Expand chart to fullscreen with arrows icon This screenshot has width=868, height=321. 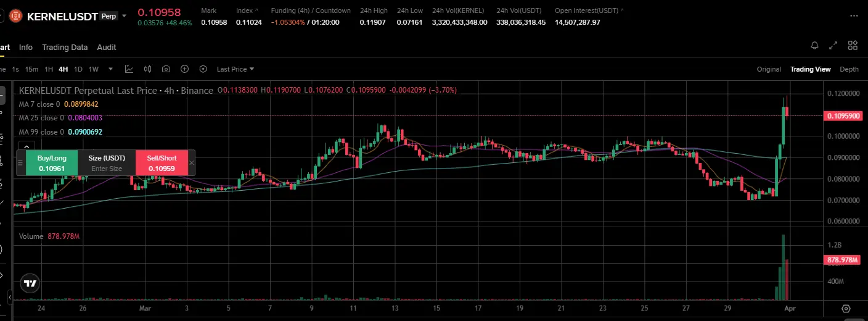point(833,46)
